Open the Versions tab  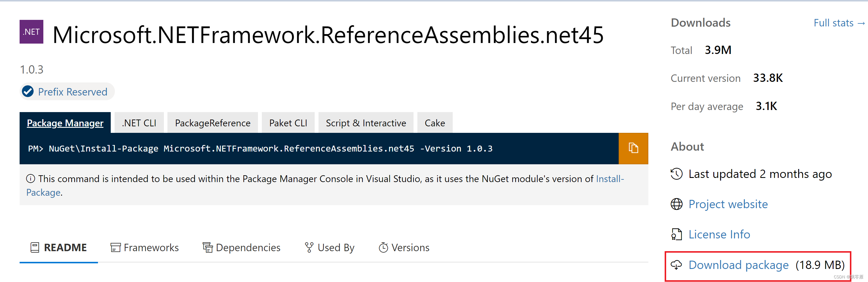tap(404, 248)
